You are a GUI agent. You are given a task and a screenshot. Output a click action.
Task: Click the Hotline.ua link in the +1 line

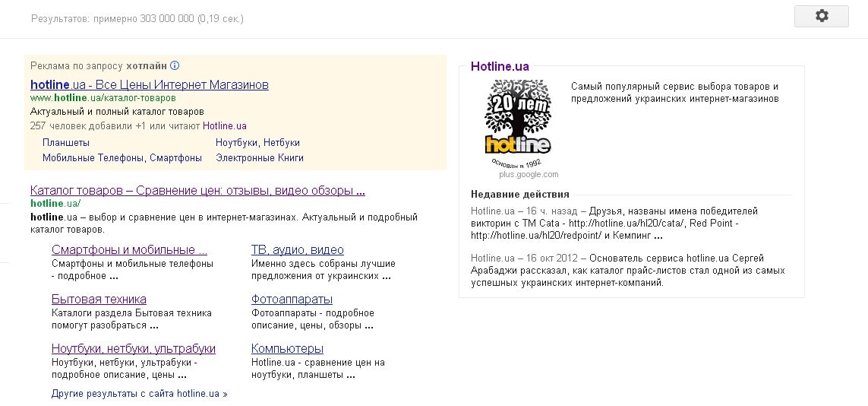point(224,126)
